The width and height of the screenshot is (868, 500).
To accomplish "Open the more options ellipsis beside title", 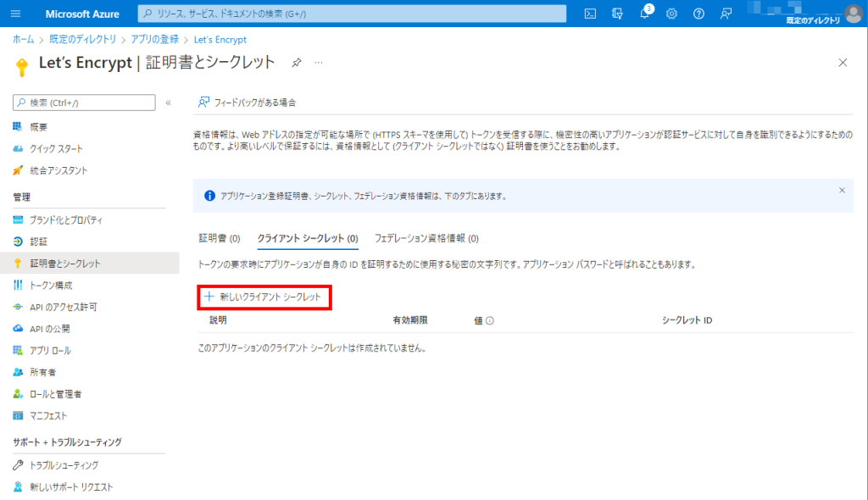I will 319,63.
